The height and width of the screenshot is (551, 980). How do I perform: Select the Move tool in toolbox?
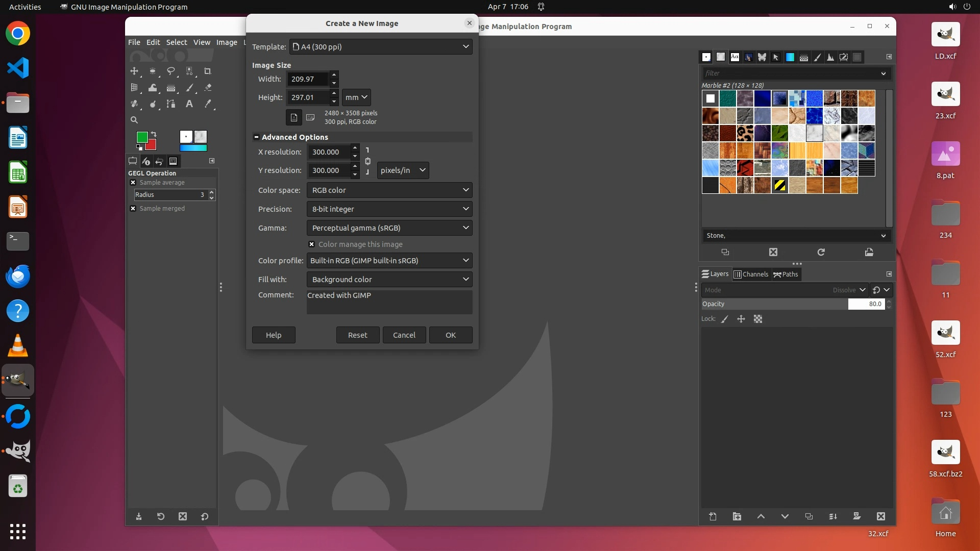134,71
